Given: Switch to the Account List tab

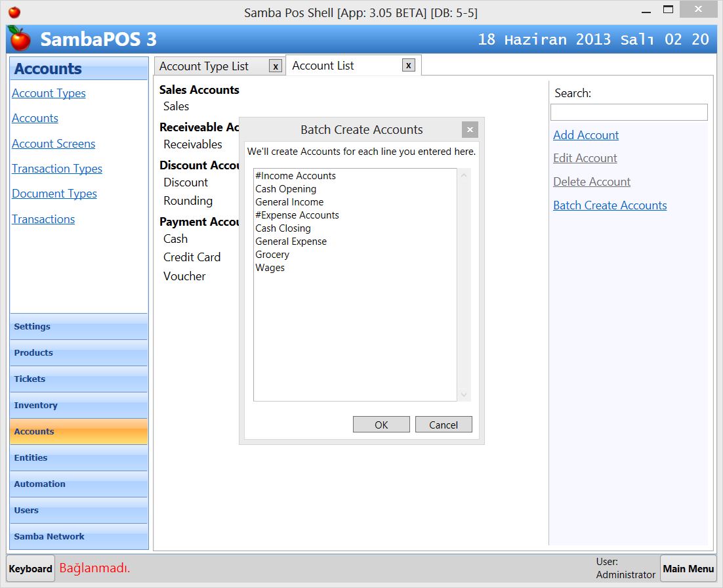Looking at the screenshot, I should [323, 65].
